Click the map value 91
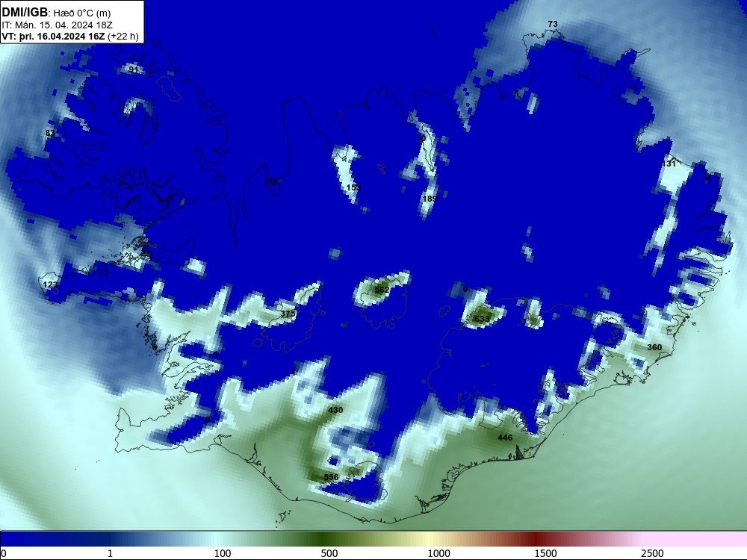 (134, 69)
